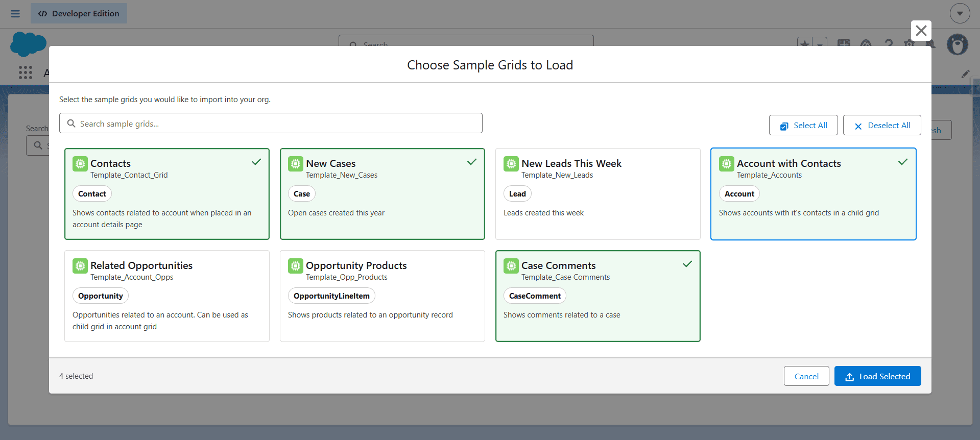Click 'Open cases created this year' description
Image resolution: width=980 pixels, height=440 pixels.
tap(336, 213)
